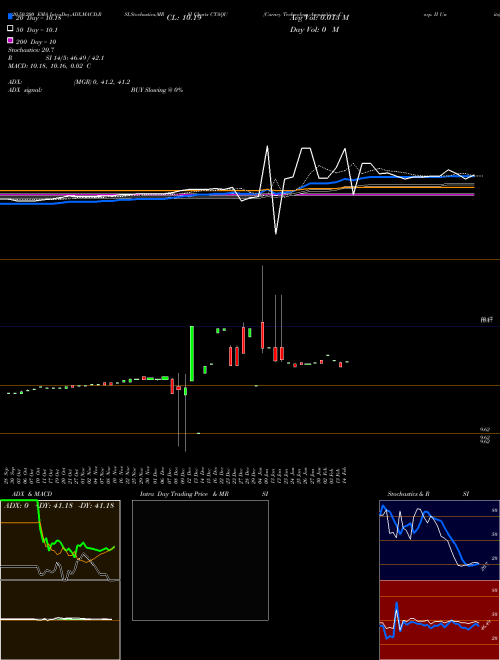Screen dimensions: 500x660
Task: Click the 'Intra Day Trading Price & MR' title
Action: (x=184, y=494)
